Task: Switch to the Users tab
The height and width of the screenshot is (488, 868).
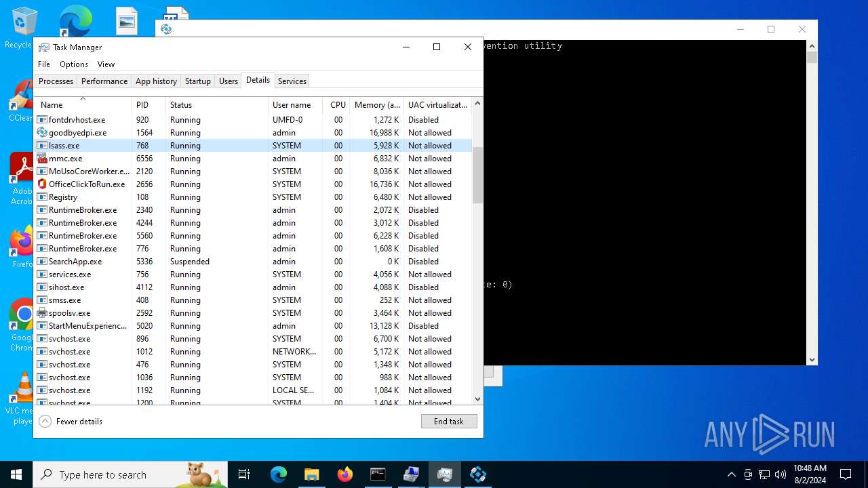Action: click(229, 81)
